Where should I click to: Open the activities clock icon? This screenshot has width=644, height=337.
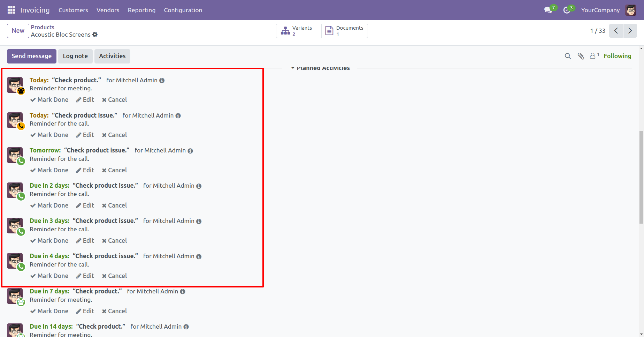tap(567, 10)
